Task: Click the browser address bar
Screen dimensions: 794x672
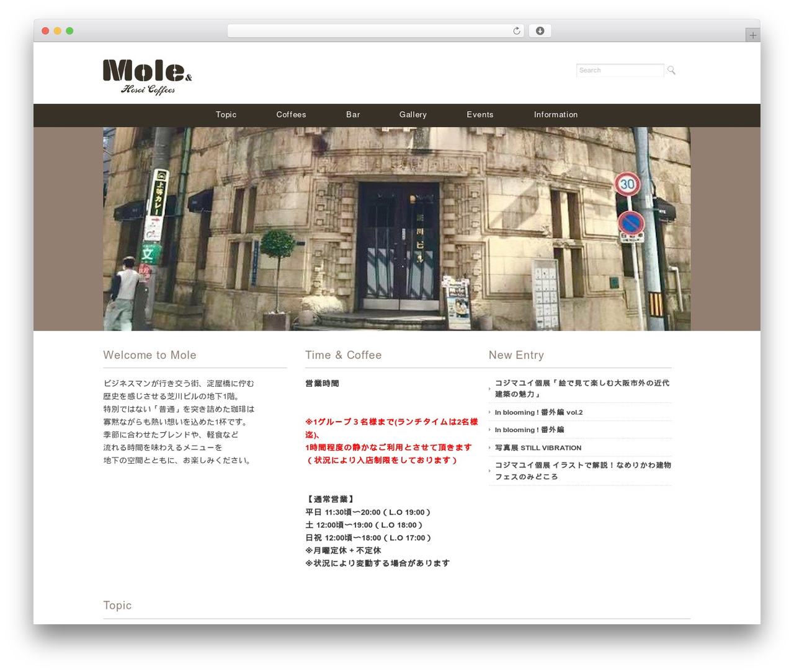Action: (375, 31)
